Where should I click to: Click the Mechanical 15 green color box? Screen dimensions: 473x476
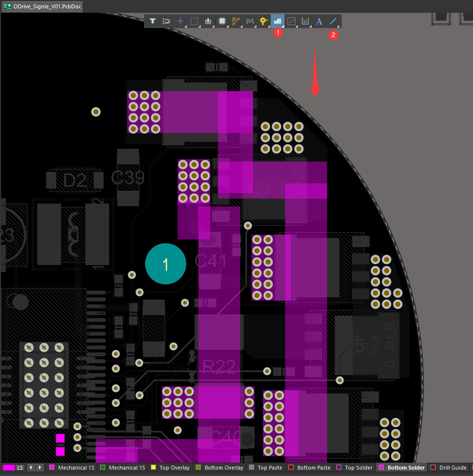pyautogui.click(x=103, y=467)
